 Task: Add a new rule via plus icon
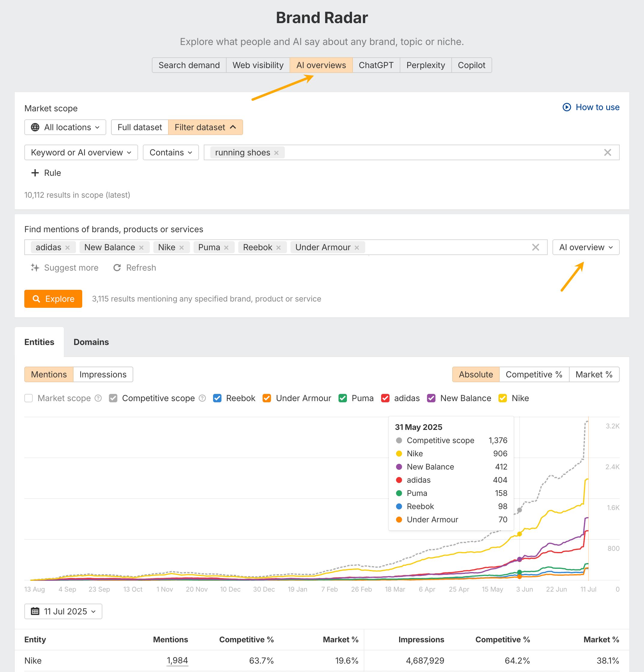point(35,173)
